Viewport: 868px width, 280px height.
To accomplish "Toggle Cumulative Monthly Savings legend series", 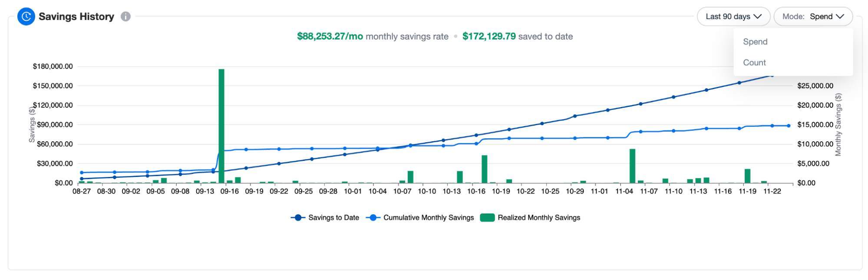I will [x=428, y=218].
